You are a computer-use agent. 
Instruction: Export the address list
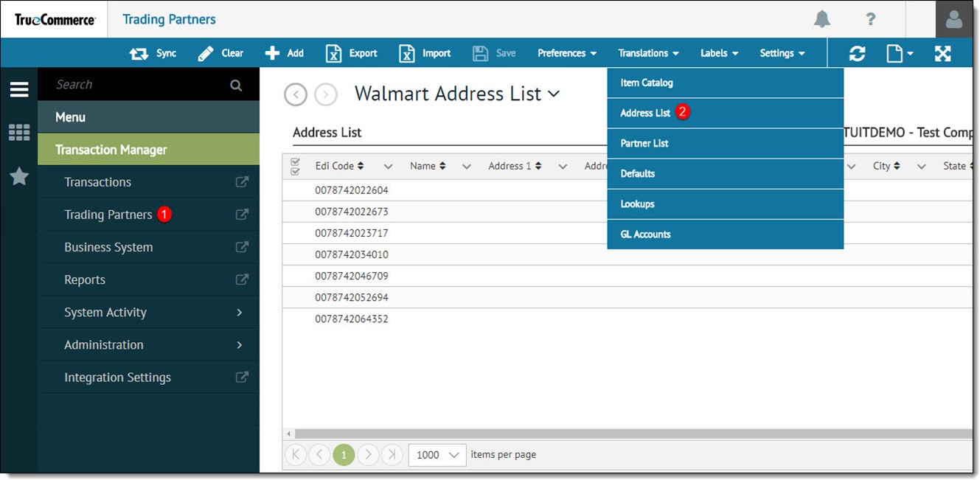[x=352, y=53]
